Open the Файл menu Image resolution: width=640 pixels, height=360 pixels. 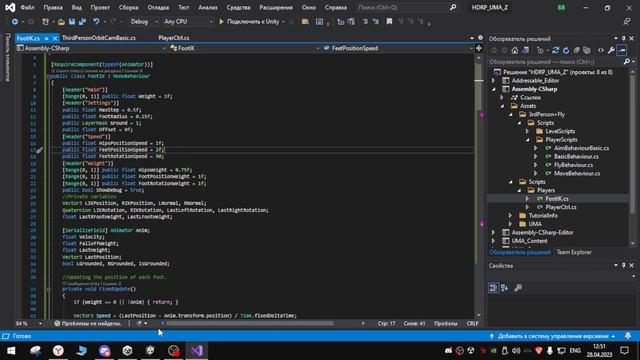click(27, 7)
